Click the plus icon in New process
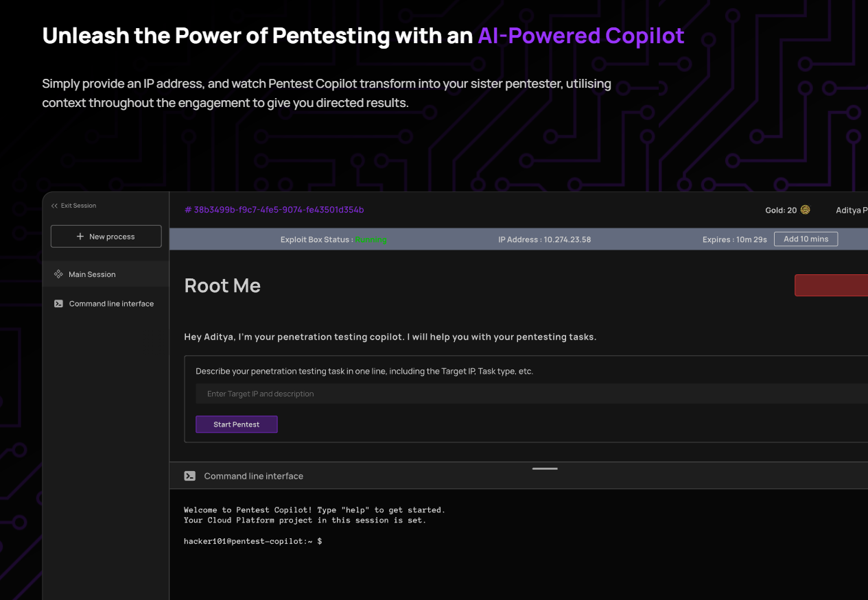Image resolution: width=868 pixels, height=600 pixels. click(80, 237)
